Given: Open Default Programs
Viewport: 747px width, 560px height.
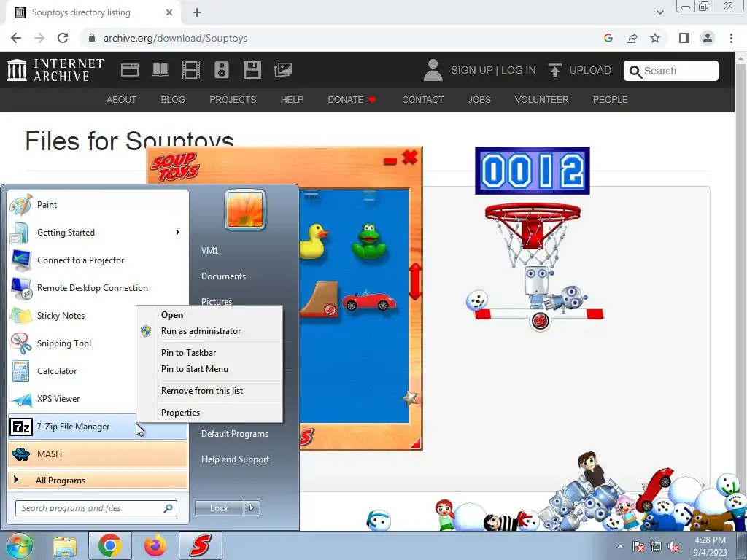Looking at the screenshot, I should click(235, 434).
